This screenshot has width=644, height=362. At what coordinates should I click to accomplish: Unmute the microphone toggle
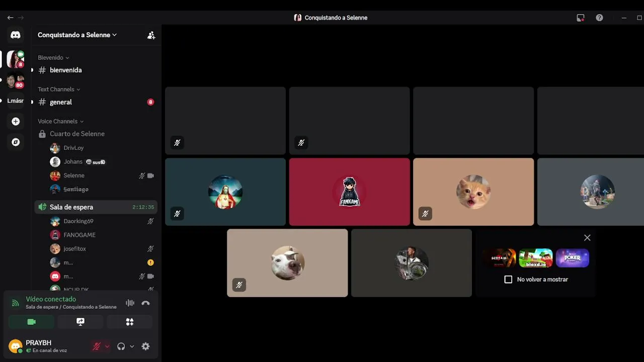click(97, 346)
